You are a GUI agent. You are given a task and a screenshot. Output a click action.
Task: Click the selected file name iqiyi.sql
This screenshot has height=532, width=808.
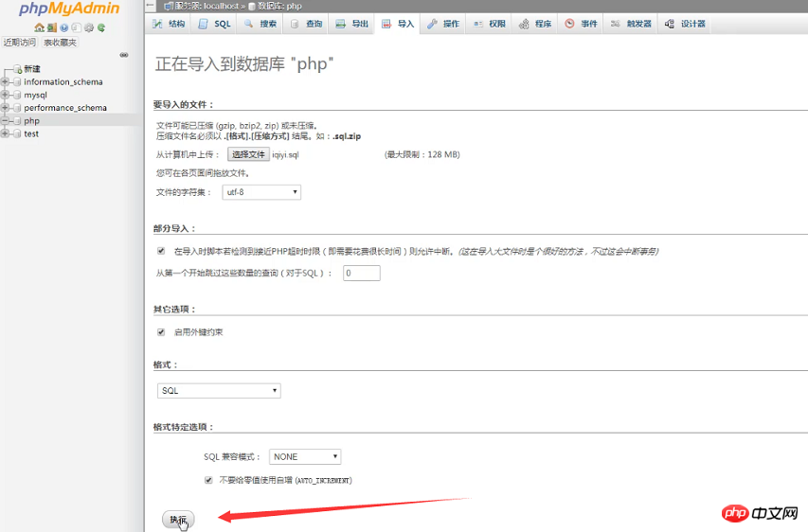click(x=285, y=154)
